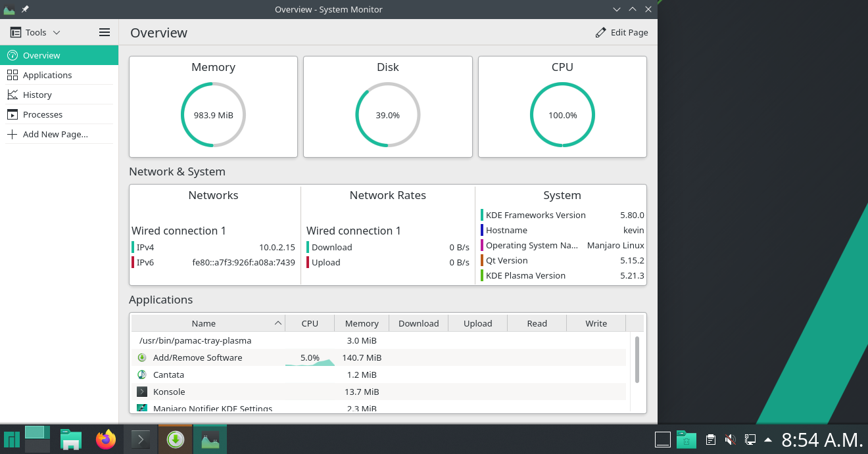Sort applications by Name column
The width and height of the screenshot is (868, 454).
tap(208, 323)
